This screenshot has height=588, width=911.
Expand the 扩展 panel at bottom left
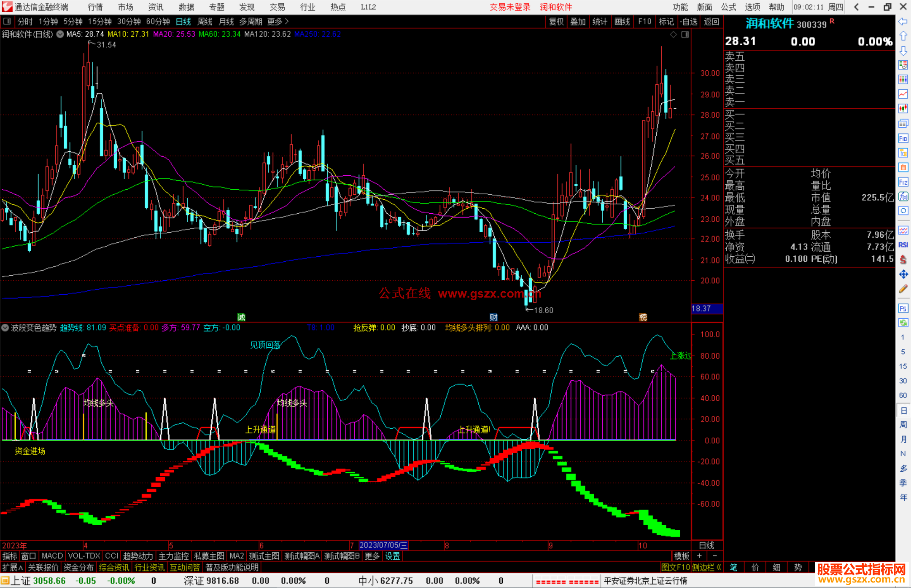13,567
